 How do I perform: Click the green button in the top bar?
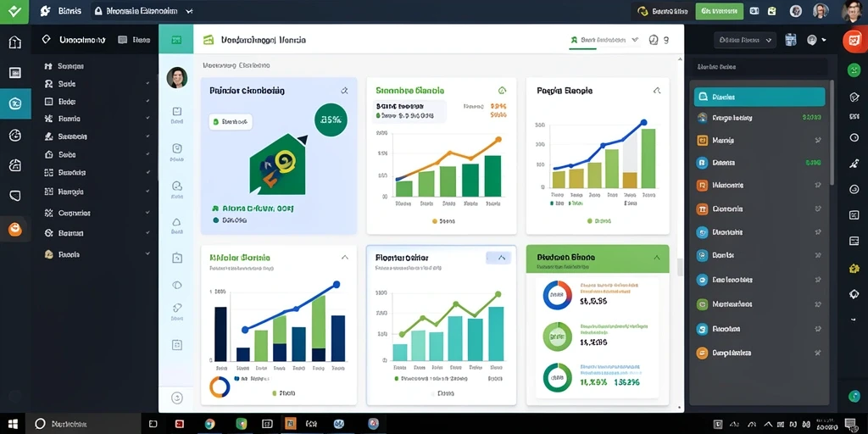click(719, 10)
